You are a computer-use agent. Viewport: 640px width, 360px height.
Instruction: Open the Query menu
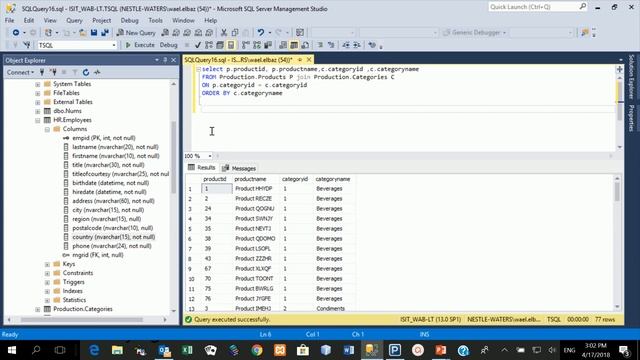tap(74, 20)
